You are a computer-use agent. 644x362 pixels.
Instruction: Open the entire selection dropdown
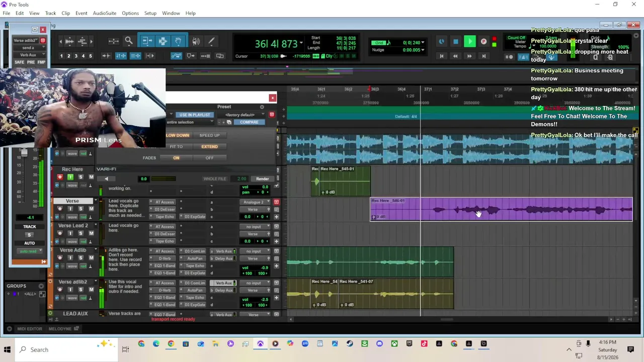coord(189,122)
